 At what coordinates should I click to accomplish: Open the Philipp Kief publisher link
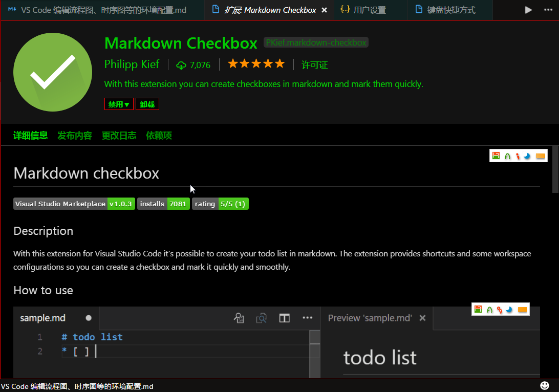(x=132, y=64)
